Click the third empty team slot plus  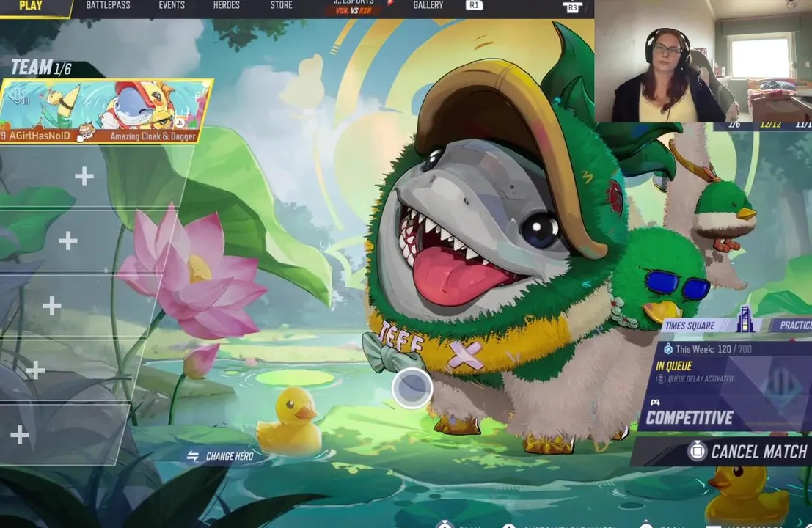click(52, 306)
